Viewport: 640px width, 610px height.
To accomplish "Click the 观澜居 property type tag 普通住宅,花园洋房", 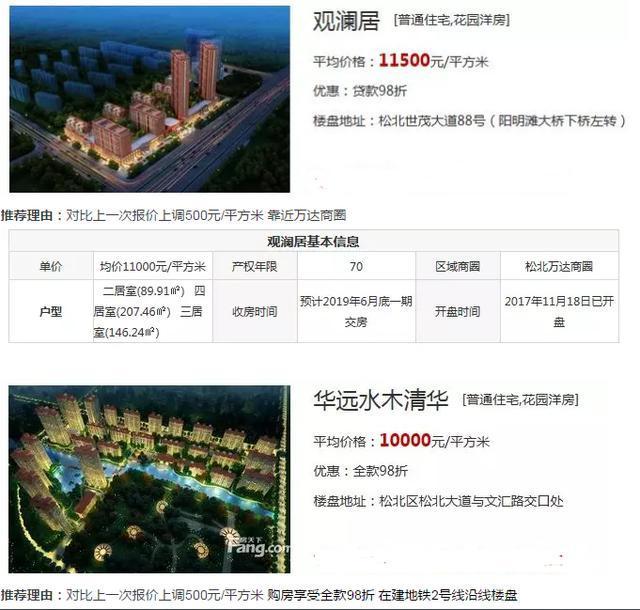I will tap(451, 20).
